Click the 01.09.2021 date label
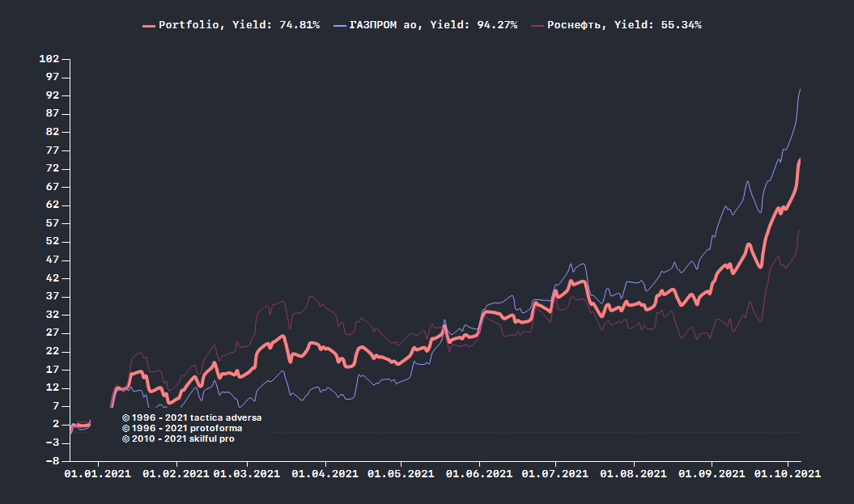This screenshot has width=854, height=504. tap(711, 474)
